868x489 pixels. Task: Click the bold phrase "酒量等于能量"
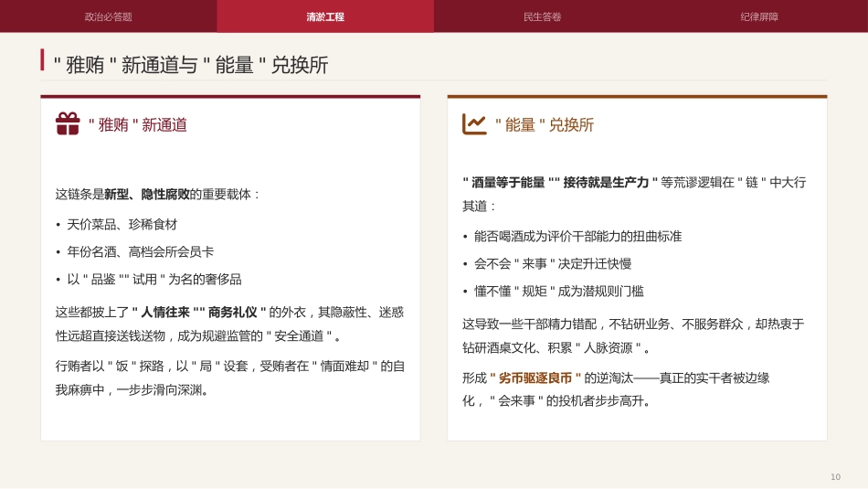[x=508, y=183]
